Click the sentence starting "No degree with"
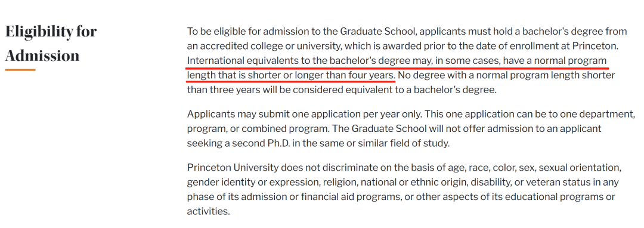Image resolution: width=644 pixels, height=228 pixels. click(401, 82)
